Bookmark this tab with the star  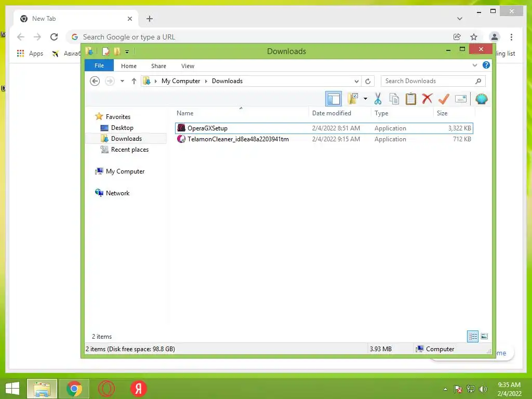[474, 37]
